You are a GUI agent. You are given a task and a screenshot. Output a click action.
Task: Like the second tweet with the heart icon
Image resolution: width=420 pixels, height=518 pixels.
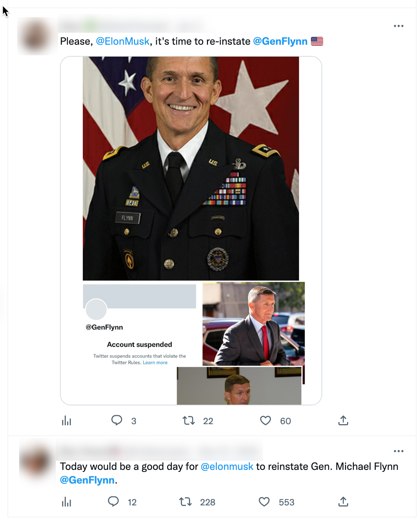coord(264,502)
